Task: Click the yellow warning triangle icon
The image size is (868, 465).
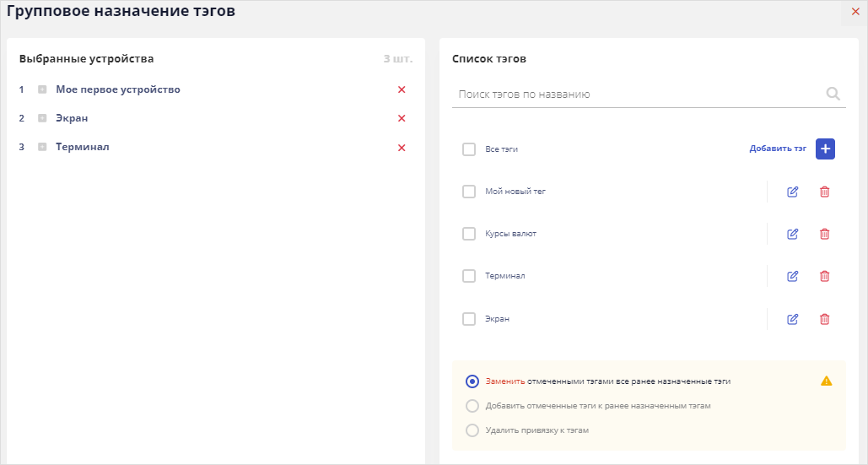Action: point(827,381)
